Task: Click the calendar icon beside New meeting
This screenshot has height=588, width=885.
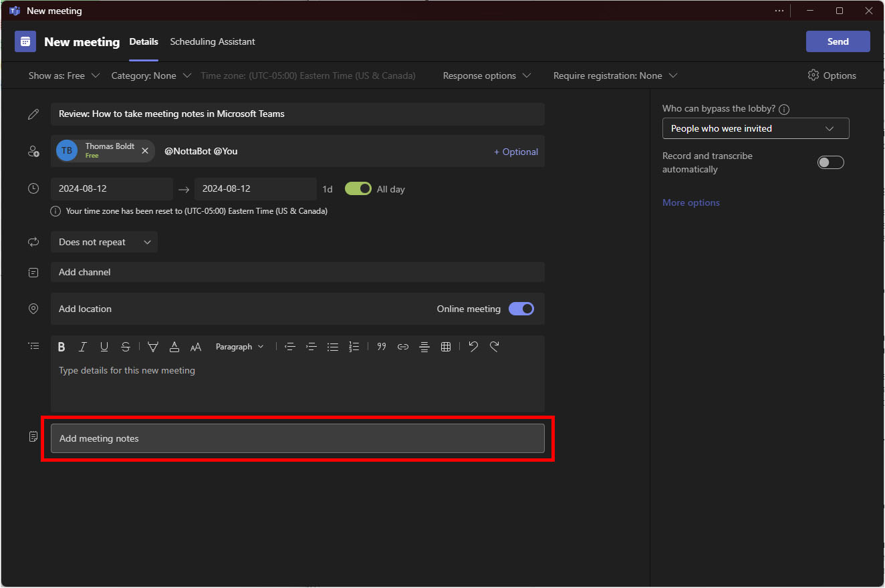Action: coord(25,41)
